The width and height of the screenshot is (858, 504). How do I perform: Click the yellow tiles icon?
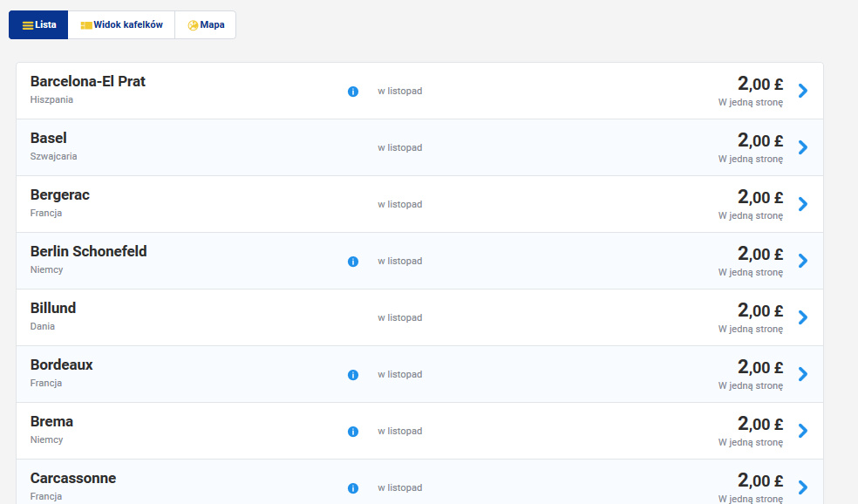(86, 25)
